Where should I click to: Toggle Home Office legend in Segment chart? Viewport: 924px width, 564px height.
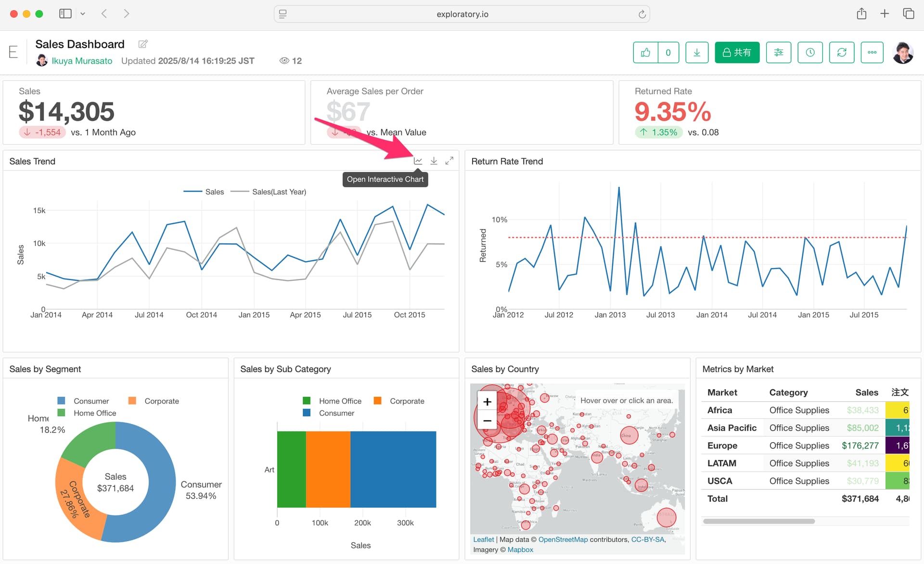[x=94, y=413]
